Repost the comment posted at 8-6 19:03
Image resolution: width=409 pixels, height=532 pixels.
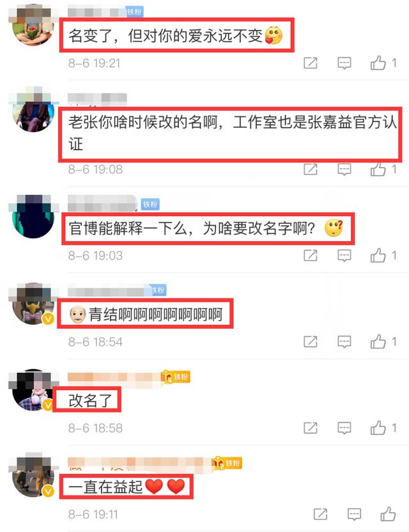[311, 255]
